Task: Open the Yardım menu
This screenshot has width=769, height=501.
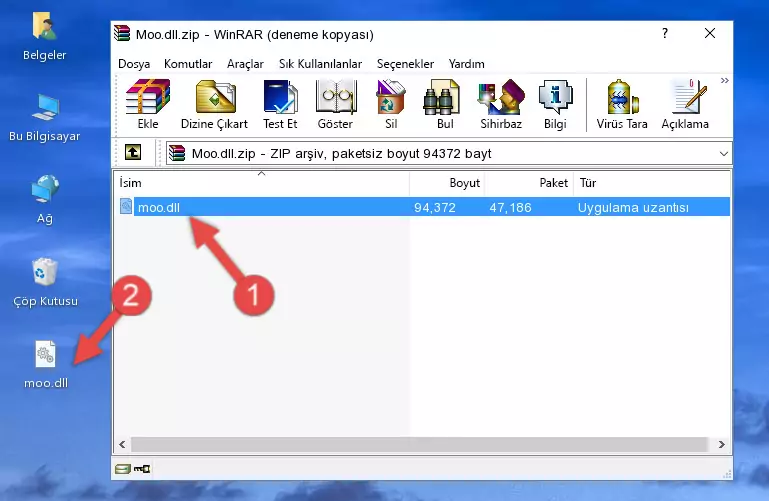Action: pyautogui.click(x=466, y=64)
